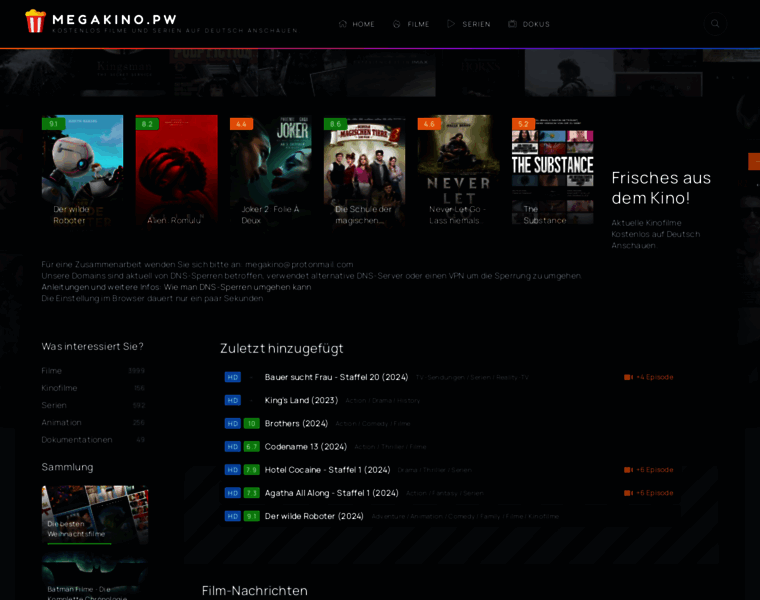The image size is (760, 600).
Task: Click the +4 Episode label
Action: [654, 377]
